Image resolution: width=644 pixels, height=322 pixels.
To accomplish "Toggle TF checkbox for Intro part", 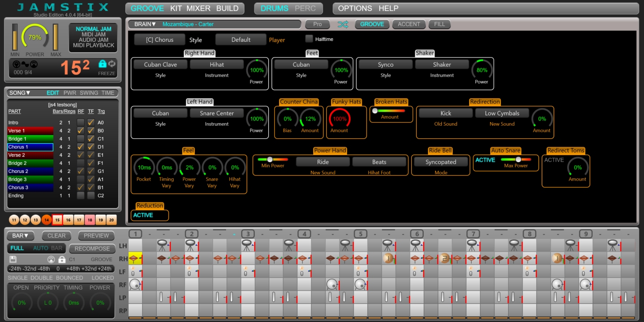I will point(91,122).
